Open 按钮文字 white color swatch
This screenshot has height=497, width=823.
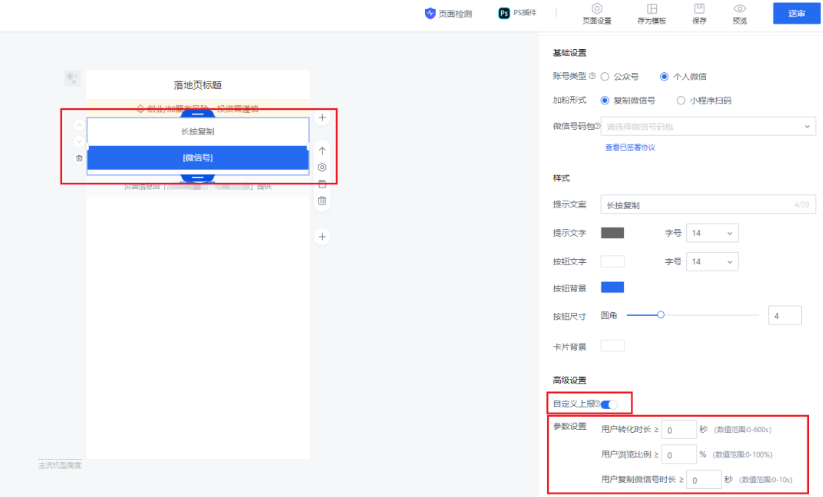click(x=613, y=261)
